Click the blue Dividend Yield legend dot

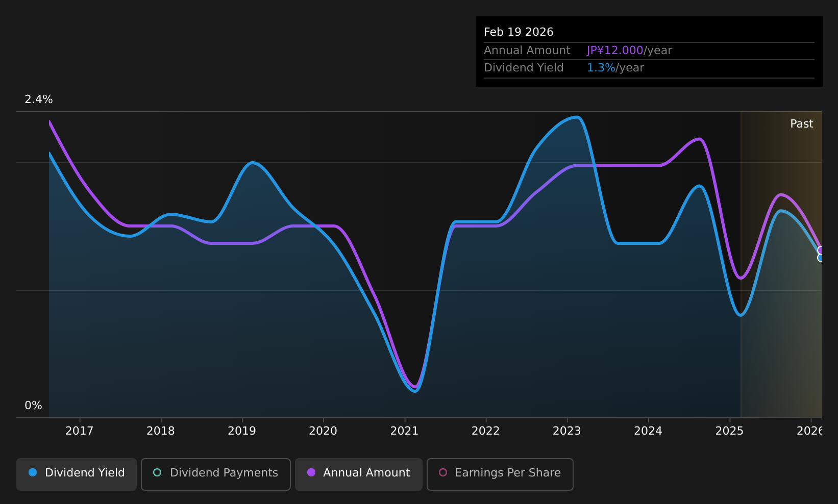pyautogui.click(x=33, y=472)
